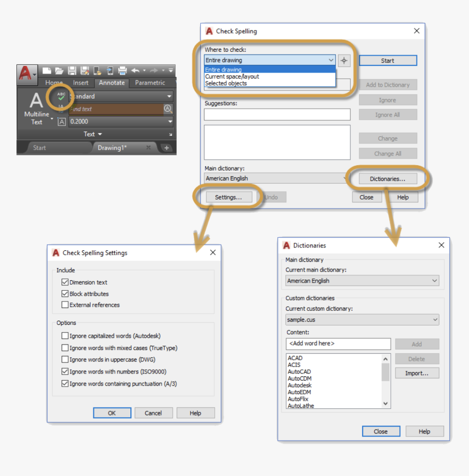Switch to the Annotate ribbon tab

tap(112, 83)
